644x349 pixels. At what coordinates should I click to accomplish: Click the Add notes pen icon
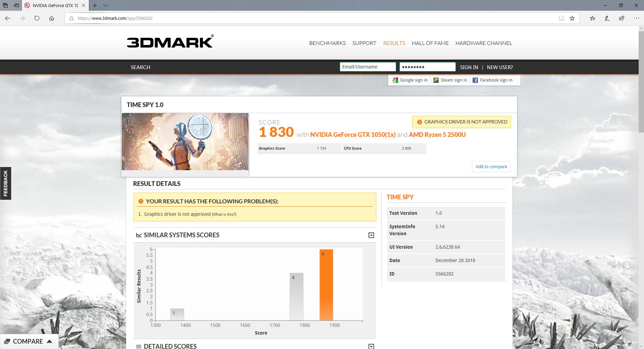(x=607, y=18)
